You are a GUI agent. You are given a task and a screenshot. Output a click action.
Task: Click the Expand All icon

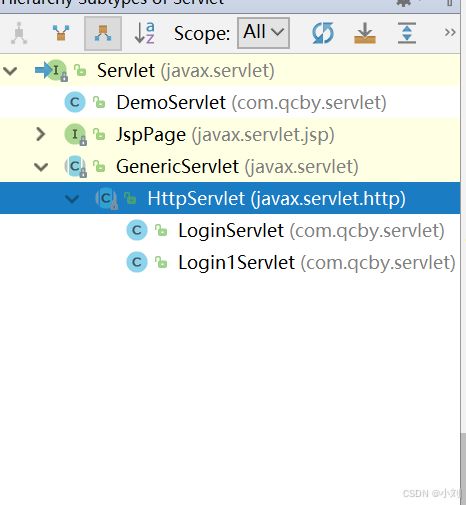[x=407, y=33]
